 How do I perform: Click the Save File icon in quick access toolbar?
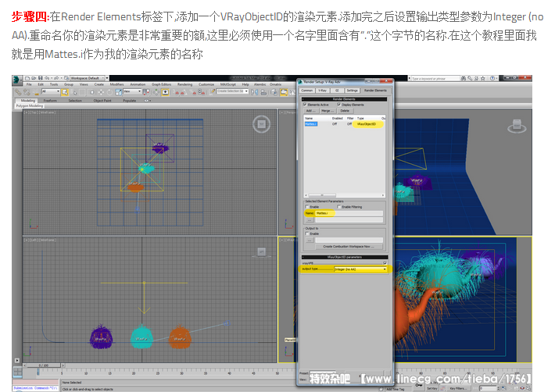click(x=41, y=78)
